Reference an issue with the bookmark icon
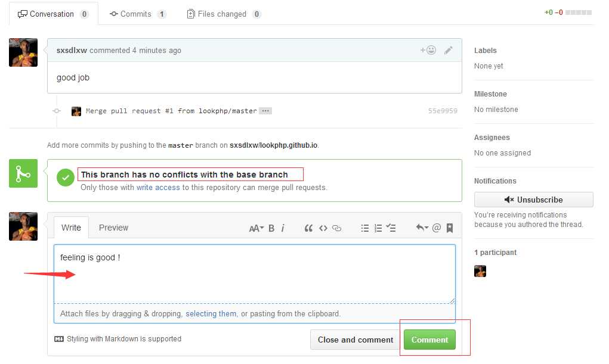 tap(450, 228)
